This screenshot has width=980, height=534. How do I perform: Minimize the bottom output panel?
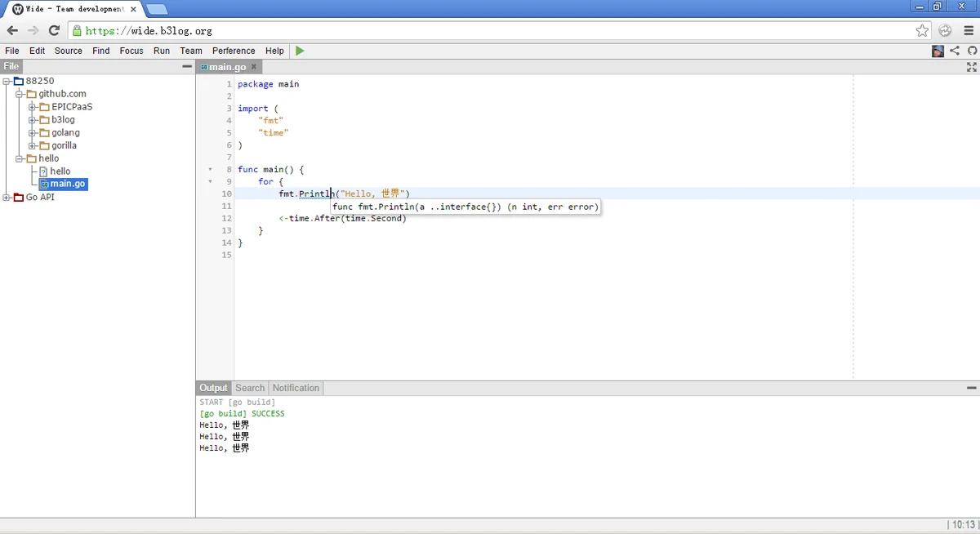[x=972, y=388]
